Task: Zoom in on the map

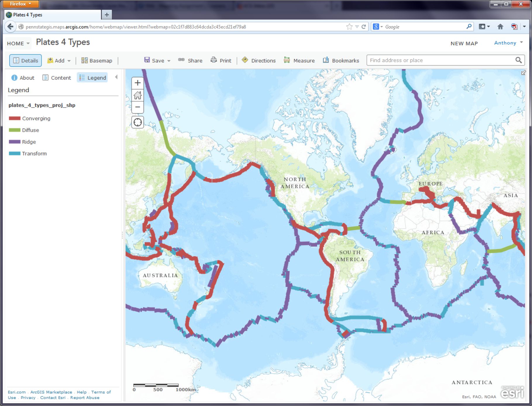Action: 137,83
